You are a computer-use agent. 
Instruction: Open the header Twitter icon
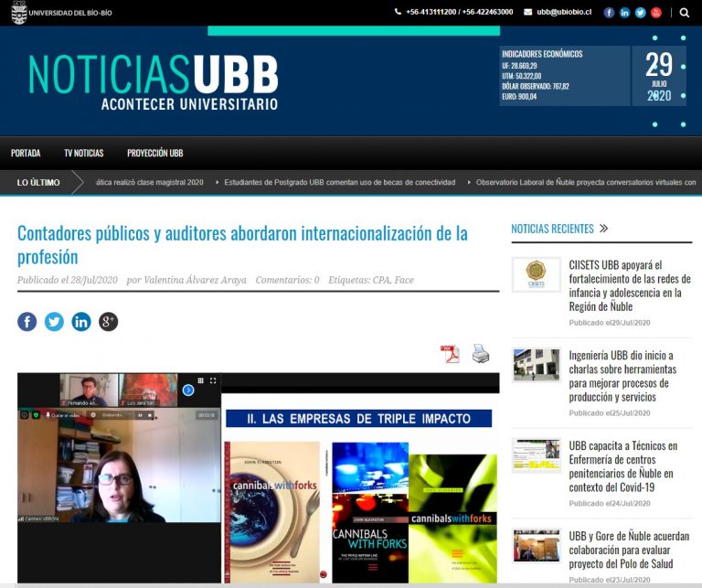(640, 13)
